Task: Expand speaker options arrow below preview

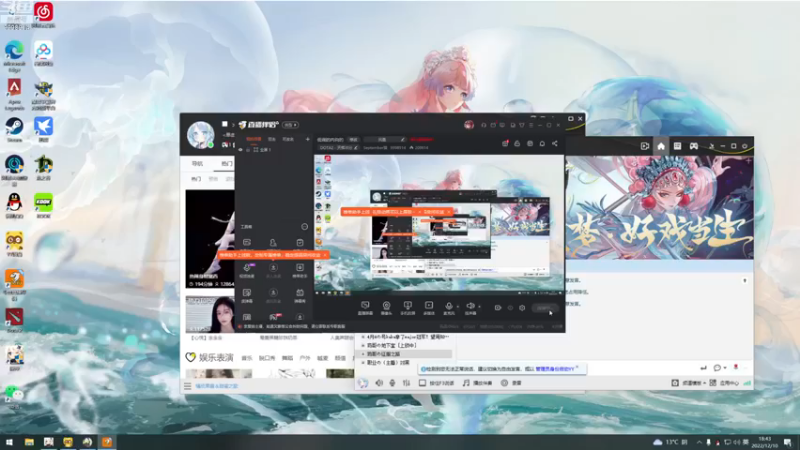Action: point(479,307)
